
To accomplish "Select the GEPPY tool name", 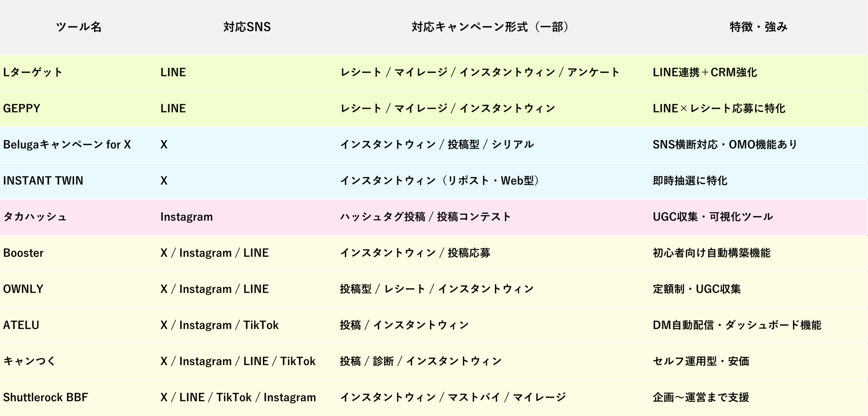I will [x=22, y=108].
